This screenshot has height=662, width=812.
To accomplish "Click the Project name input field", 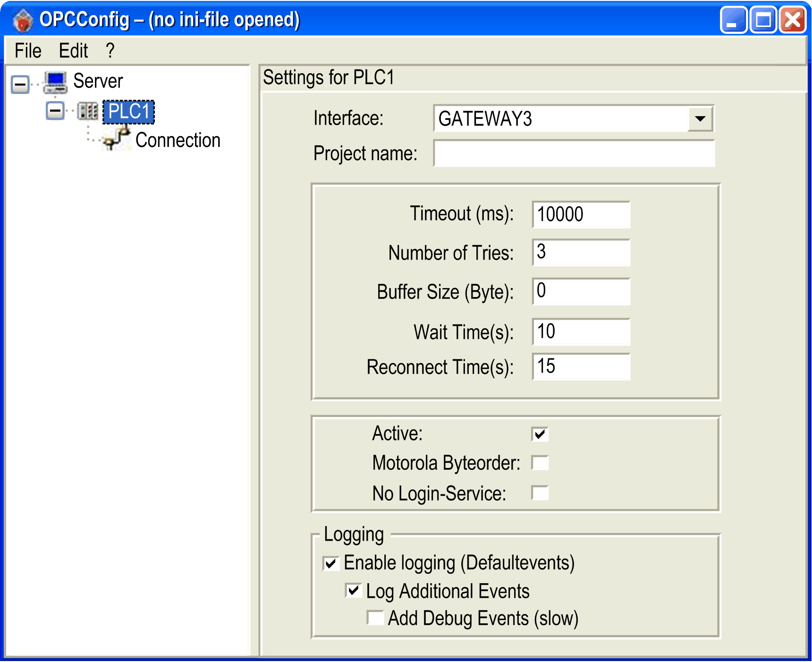I will coord(574,153).
